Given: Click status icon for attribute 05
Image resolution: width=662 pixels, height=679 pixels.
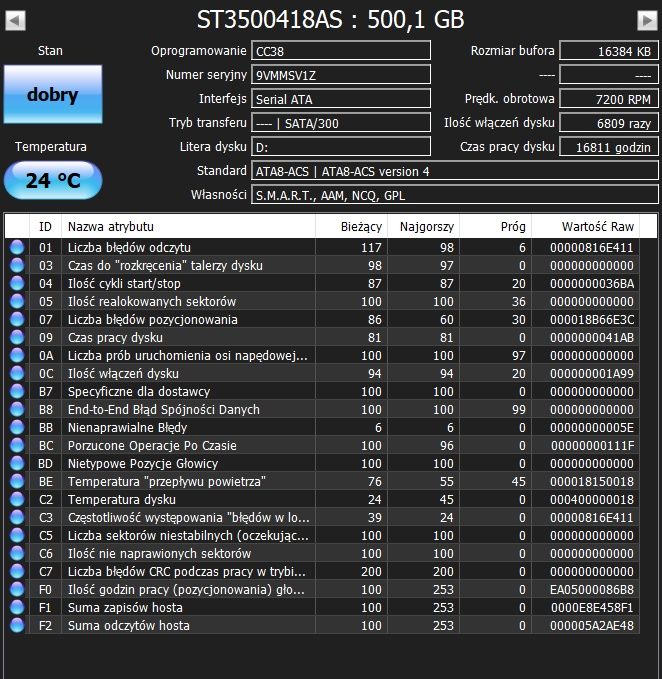Looking at the screenshot, I should (x=17, y=301).
